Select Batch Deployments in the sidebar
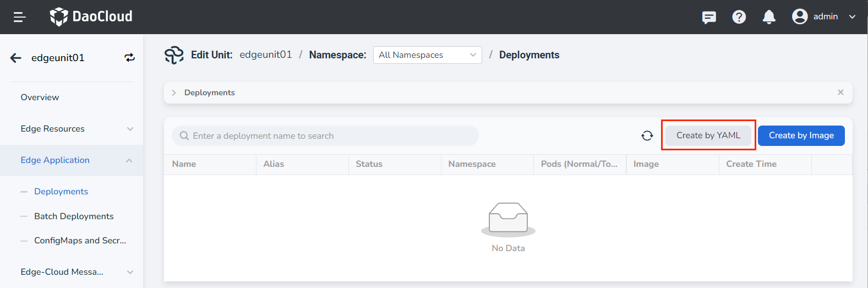 tap(74, 216)
